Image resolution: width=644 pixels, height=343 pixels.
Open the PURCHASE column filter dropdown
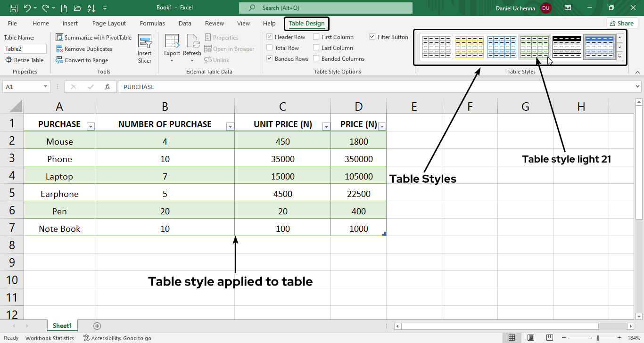(90, 126)
